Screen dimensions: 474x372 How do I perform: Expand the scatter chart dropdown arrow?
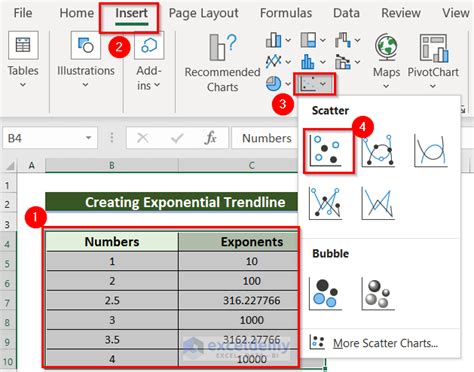(x=323, y=84)
